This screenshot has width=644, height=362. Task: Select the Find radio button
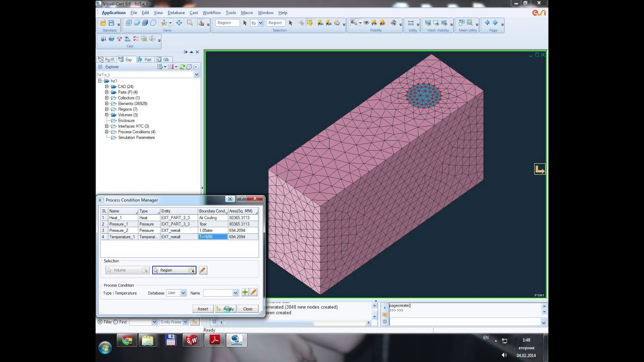[x=116, y=322]
